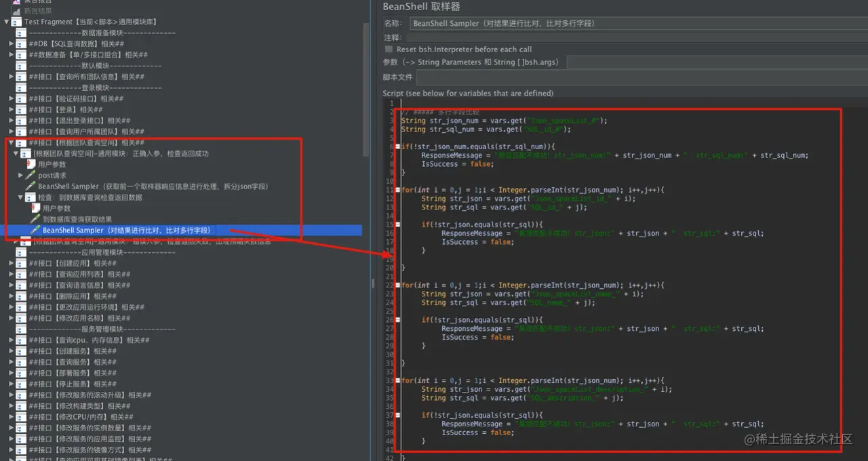Click the 注释 comment input field
Screen dimensions: 868x461
point(638,37)
